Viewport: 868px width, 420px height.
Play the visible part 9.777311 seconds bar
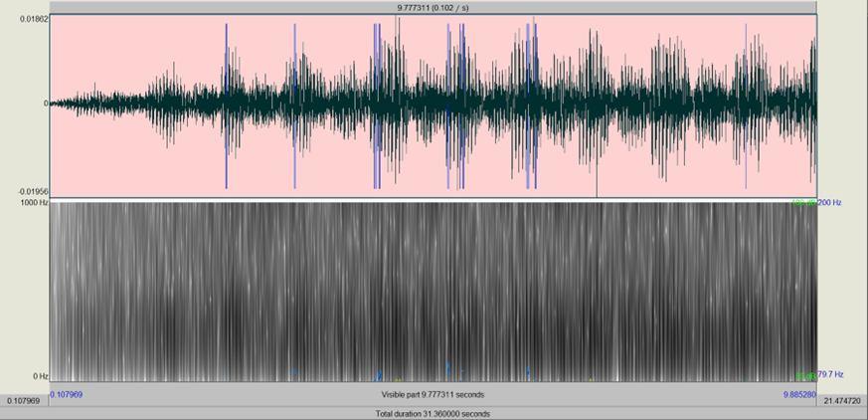pos(433,394)
